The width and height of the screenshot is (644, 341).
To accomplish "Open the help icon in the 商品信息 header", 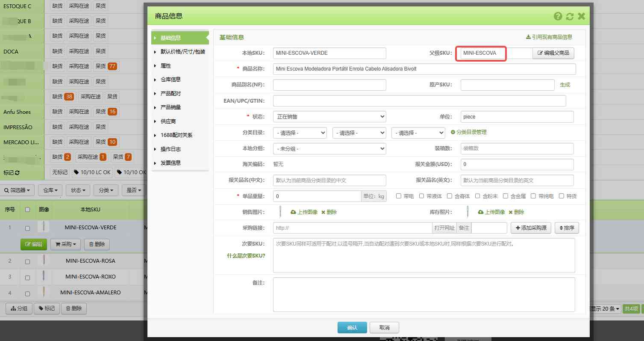I will point(558,16).
